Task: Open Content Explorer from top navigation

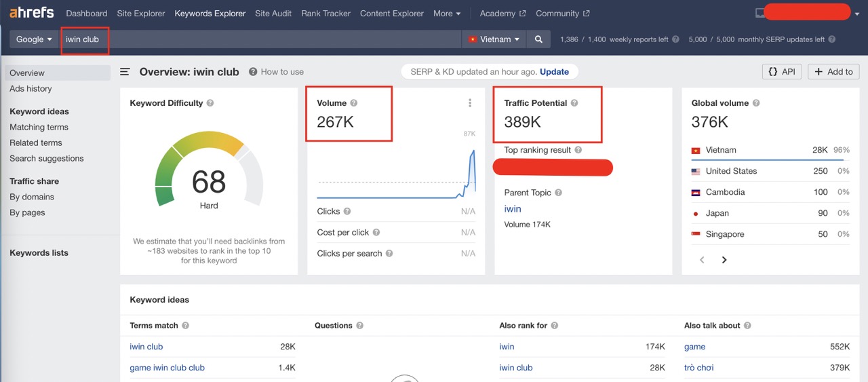Action: [x=391, y=14]
